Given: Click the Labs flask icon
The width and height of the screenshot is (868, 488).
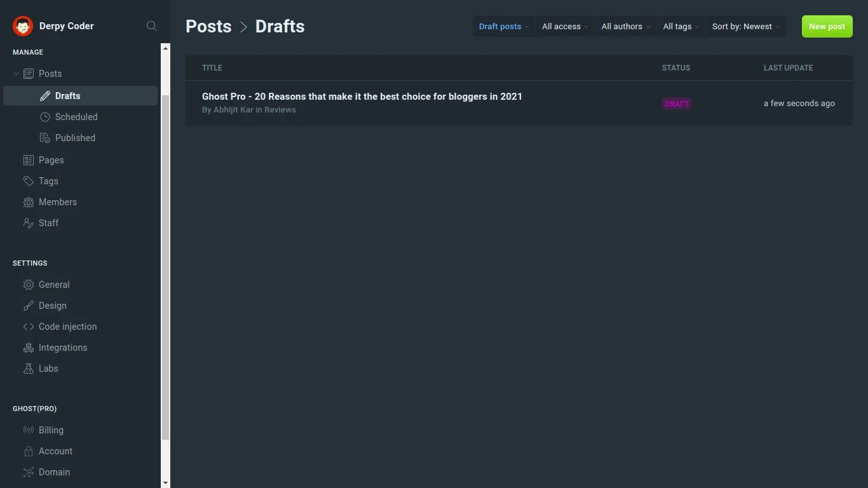Looking at the screenshot, I should click(29, 369).
